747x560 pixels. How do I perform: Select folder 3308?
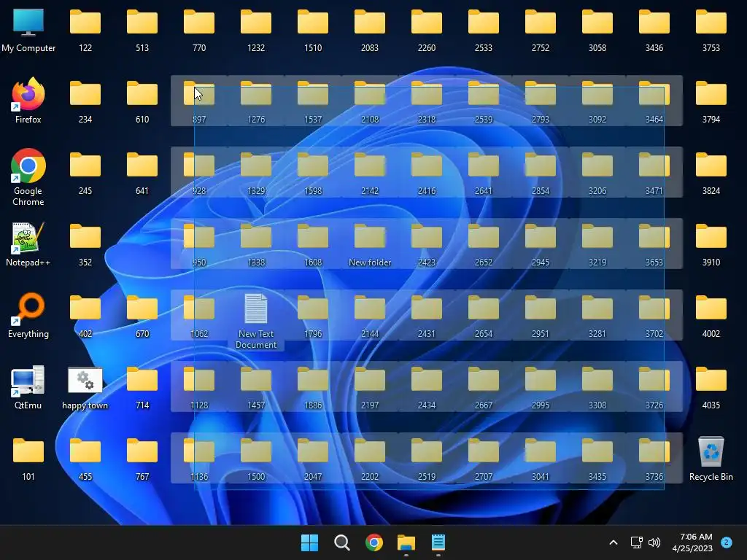tap(597, 386)
